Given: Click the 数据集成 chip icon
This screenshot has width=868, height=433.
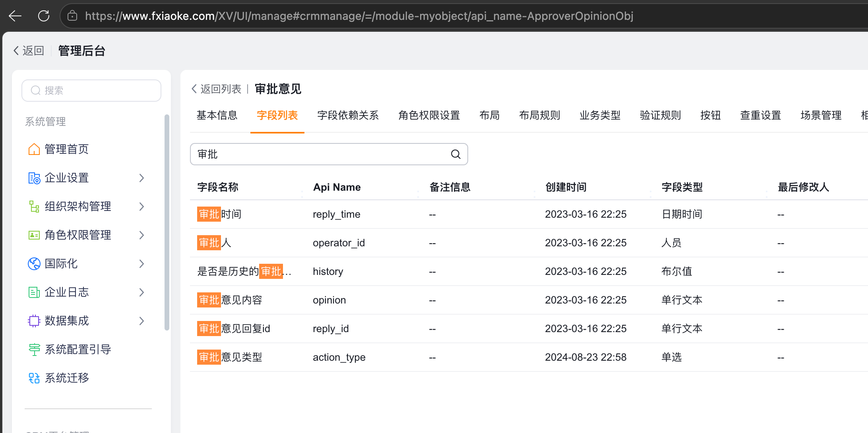Looking at the screenshot, I should [x=34, y=321].
